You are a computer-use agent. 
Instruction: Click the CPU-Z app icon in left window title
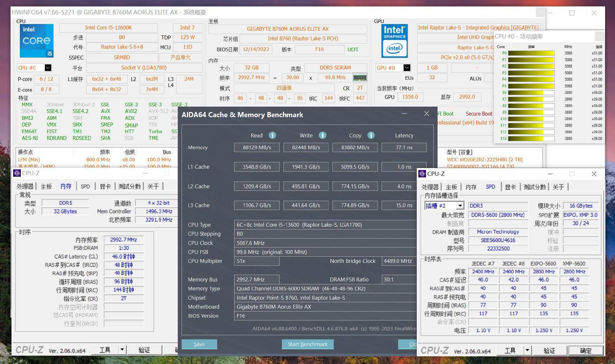pos(17,173)
